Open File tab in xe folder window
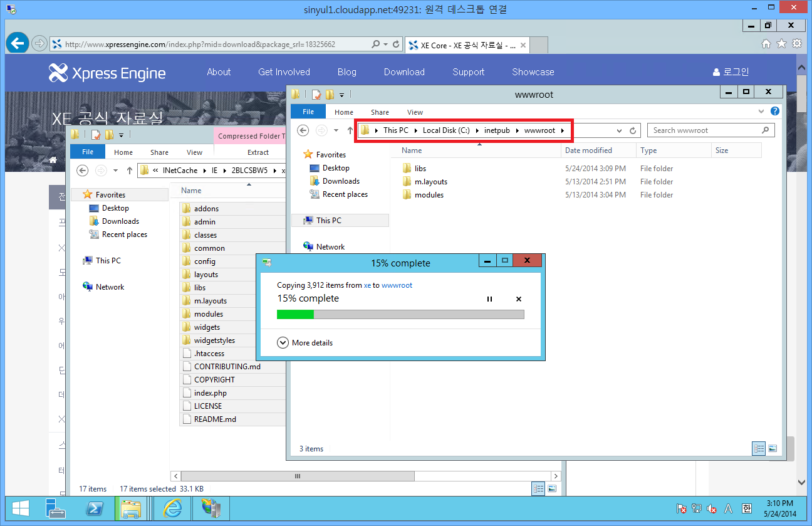 (x=88, y=152)
